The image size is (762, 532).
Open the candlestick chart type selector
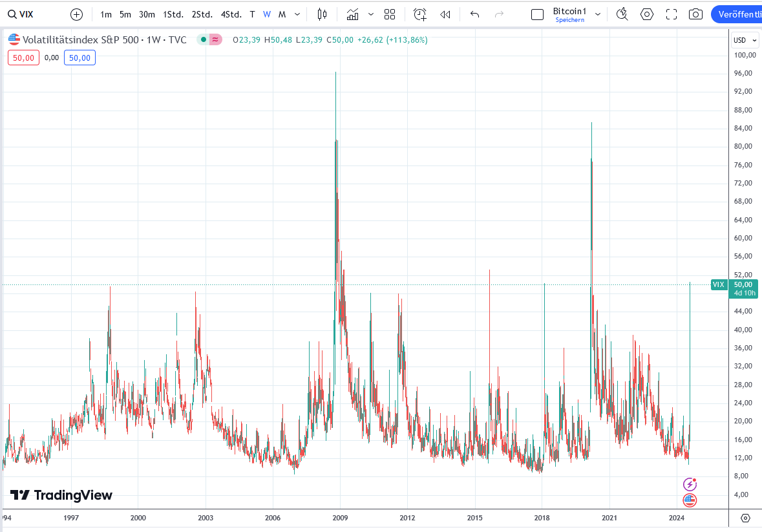323,14
